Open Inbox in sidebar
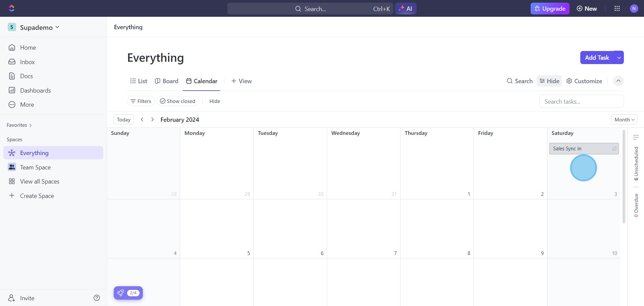The width and height of the screenshot is (644, 306). click(x=53, y=62)
